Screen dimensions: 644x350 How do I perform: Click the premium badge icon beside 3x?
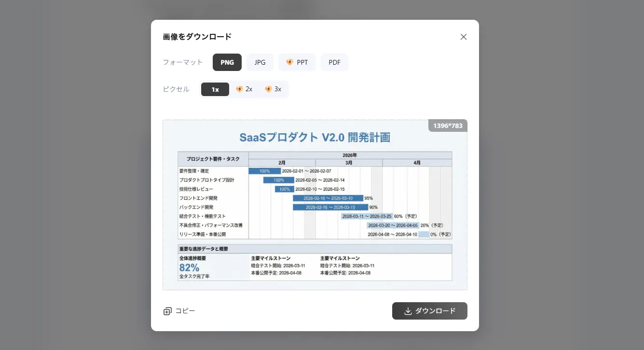click(x=268, y=89)
